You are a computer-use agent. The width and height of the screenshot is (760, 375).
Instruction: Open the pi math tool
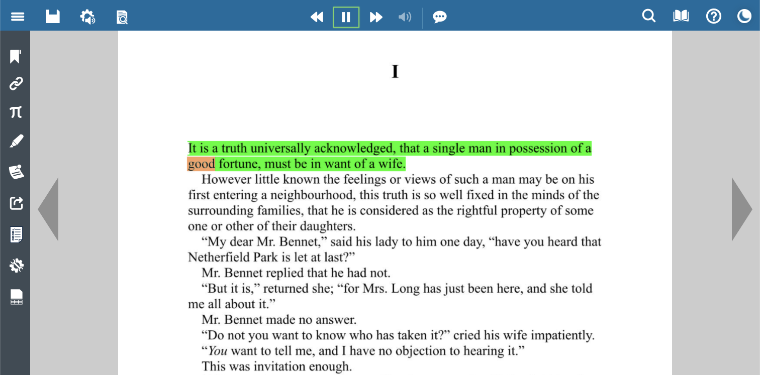point(16,112)
